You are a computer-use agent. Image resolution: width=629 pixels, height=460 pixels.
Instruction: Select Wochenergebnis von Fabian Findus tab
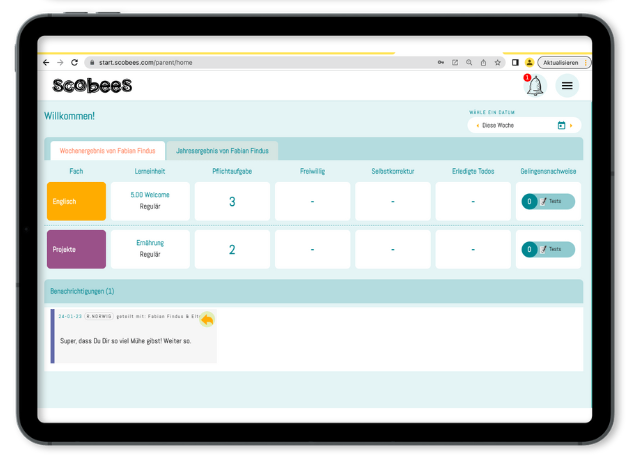[108, 151]
